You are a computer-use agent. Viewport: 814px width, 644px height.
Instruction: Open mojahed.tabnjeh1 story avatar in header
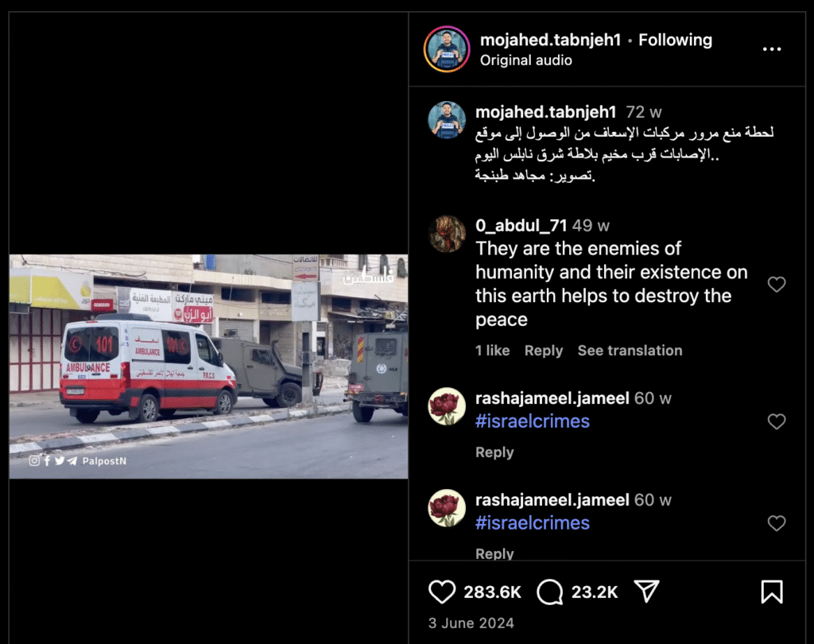point(447,49)
